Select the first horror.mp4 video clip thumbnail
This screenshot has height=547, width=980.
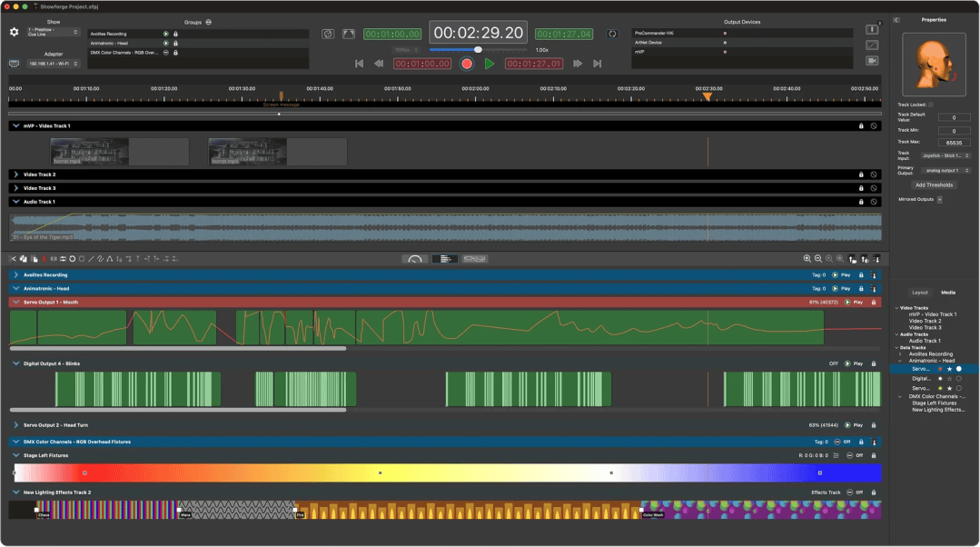point(89,152)
